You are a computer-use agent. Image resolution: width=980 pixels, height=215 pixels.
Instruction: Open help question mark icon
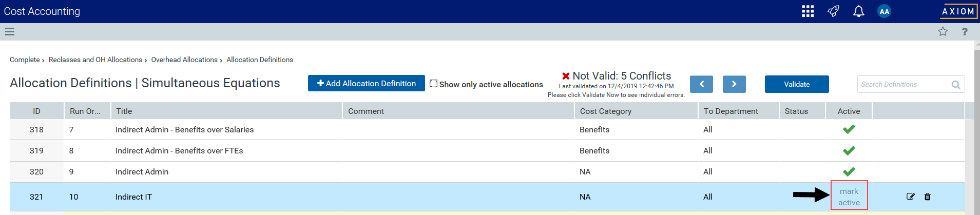(x=965, y=32)
